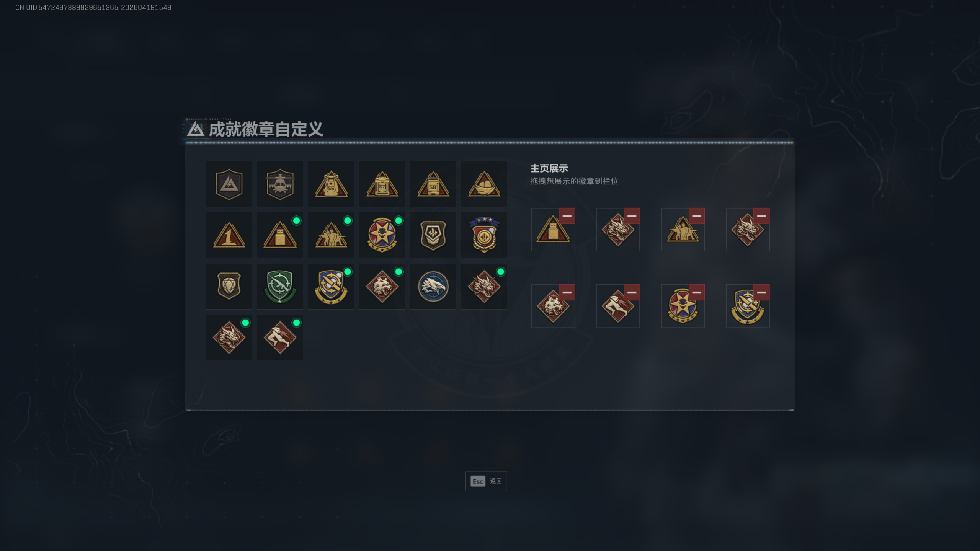Pick the badge with three blue stars

pos(484,235)
